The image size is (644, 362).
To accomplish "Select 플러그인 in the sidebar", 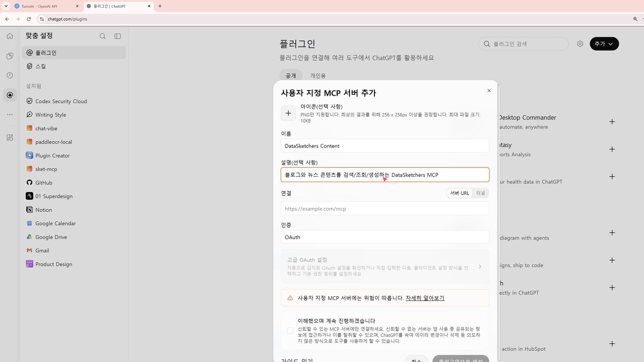I will (x=74, y=52).
